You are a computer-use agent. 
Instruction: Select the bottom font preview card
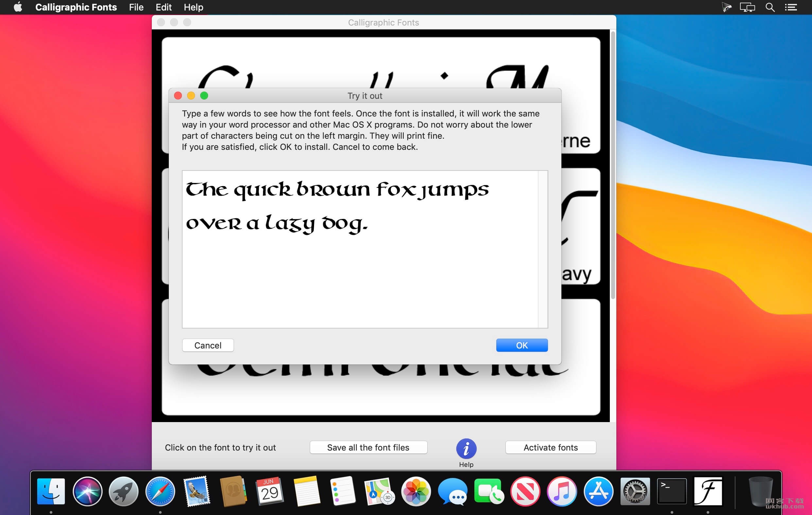tap(381, 390)
